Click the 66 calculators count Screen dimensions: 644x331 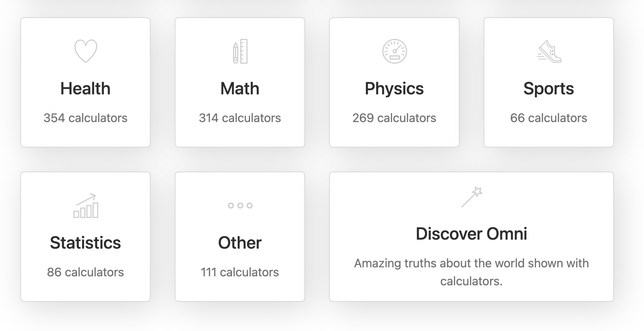click(x=548, y=118)
